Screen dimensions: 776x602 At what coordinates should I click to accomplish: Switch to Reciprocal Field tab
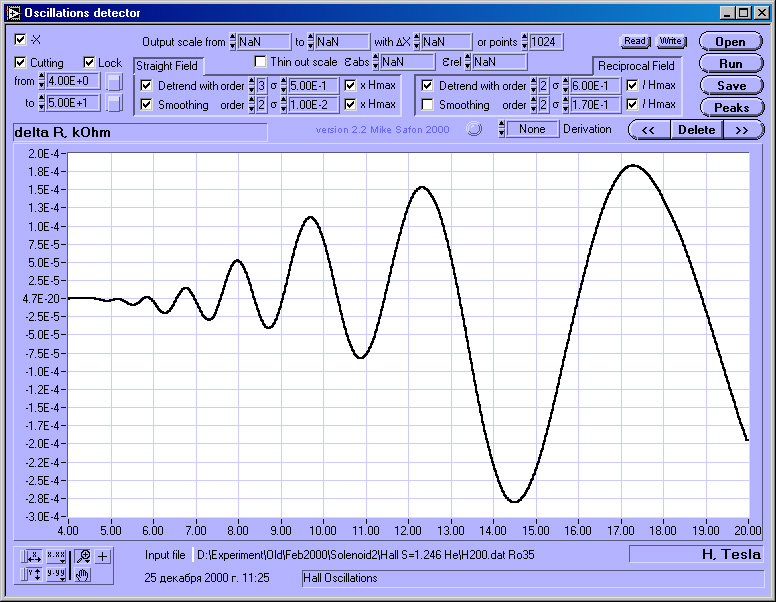[x=636, y=66]
